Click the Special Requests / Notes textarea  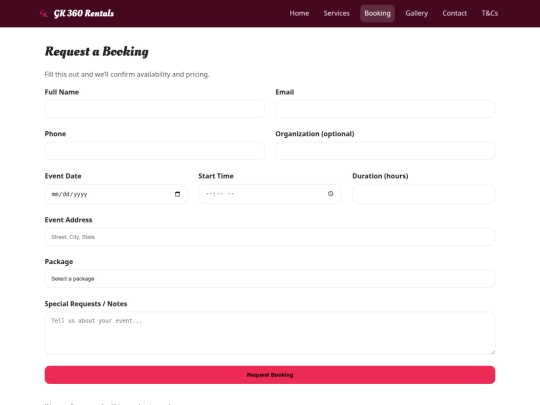click(x=270, y=333)
